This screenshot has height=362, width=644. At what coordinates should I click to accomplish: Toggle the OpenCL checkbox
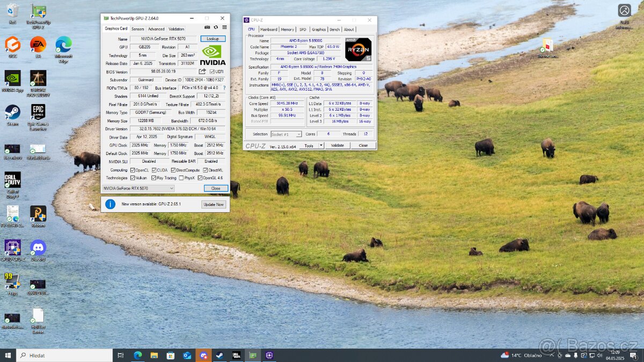(x=133, y=170)
